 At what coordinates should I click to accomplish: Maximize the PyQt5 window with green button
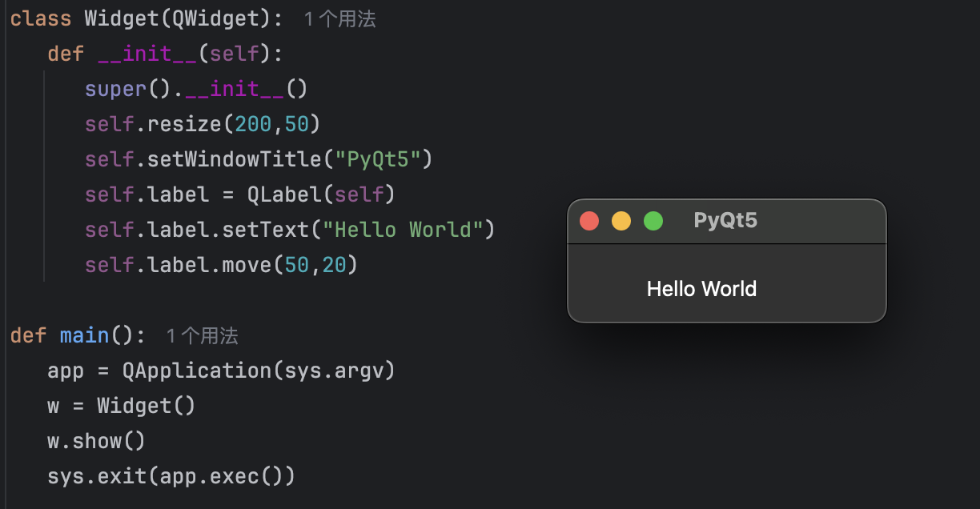coord(653,221)
